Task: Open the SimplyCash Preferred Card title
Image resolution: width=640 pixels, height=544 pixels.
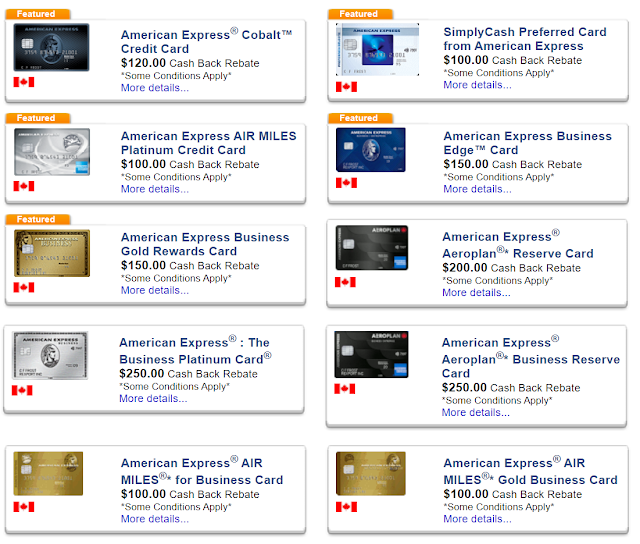Action: click(525, 39)
